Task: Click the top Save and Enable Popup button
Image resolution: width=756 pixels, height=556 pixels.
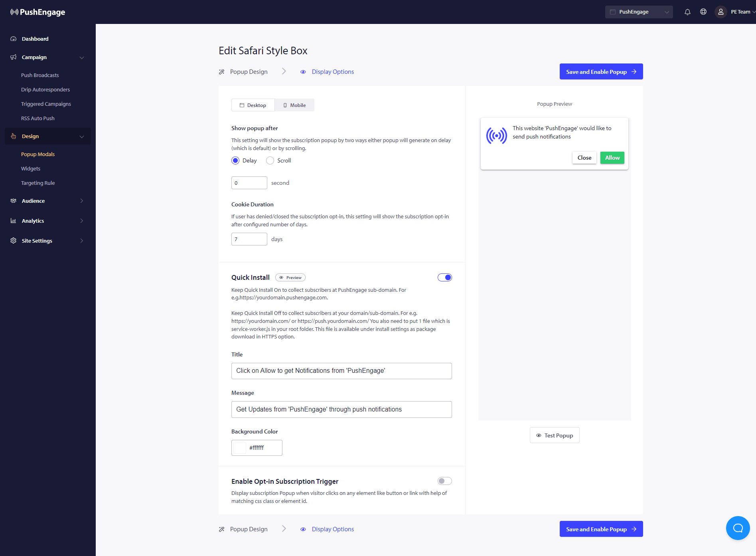Action: (601, 72)
